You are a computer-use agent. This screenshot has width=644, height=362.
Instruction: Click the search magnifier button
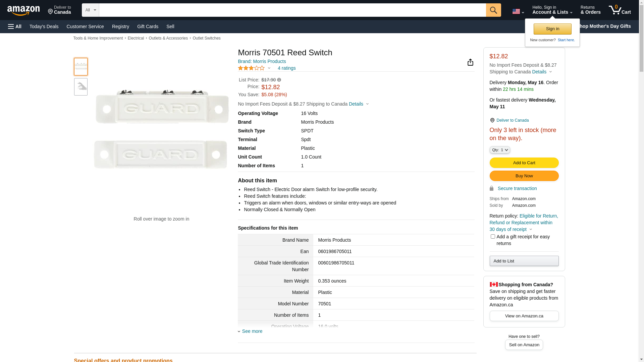(493, 10)
